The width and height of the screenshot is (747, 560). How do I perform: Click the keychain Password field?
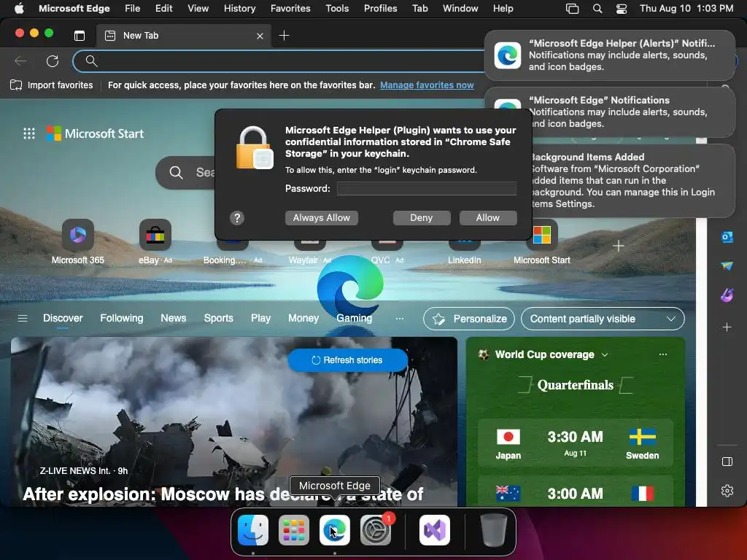click(426, 189)
